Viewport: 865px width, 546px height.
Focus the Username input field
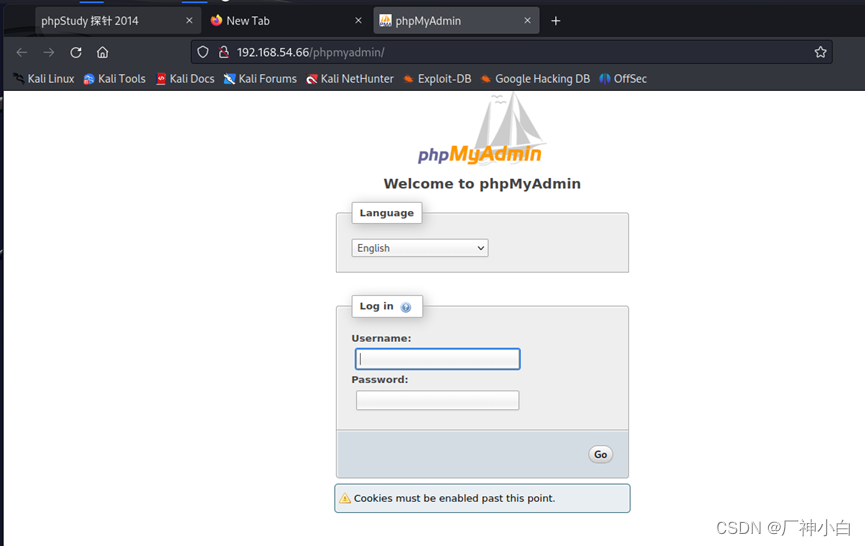click(437, 359)
